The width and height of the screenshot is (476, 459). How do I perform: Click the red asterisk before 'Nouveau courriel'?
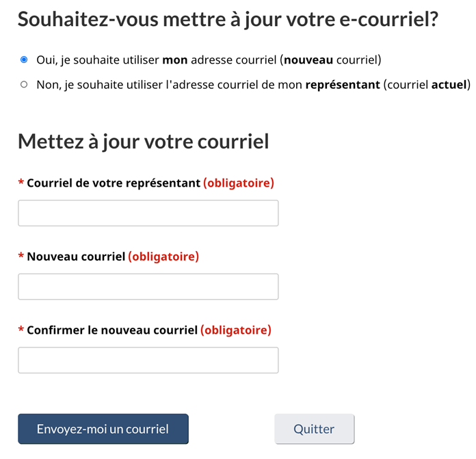pos(21,257)
